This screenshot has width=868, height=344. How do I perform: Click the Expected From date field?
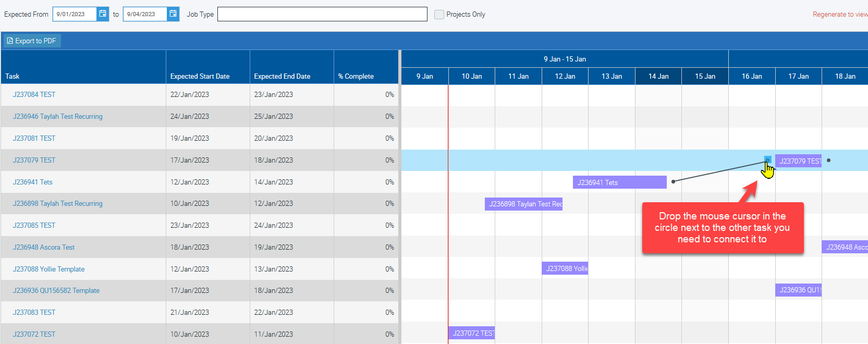tap(75, 14)
